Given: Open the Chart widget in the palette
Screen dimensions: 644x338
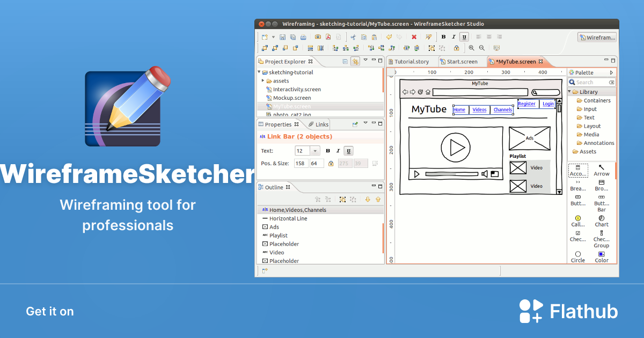Looking at the screenshot, I should click(602, 219).
